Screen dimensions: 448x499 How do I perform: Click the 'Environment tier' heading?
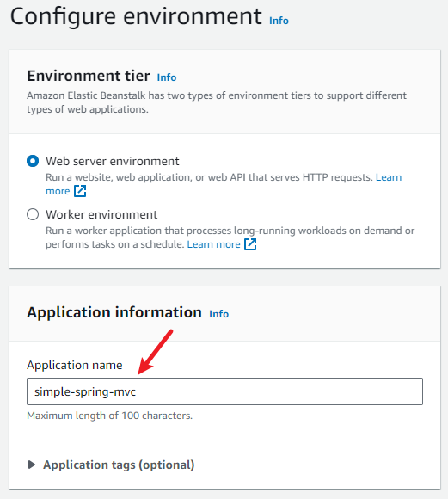point(89,76)
